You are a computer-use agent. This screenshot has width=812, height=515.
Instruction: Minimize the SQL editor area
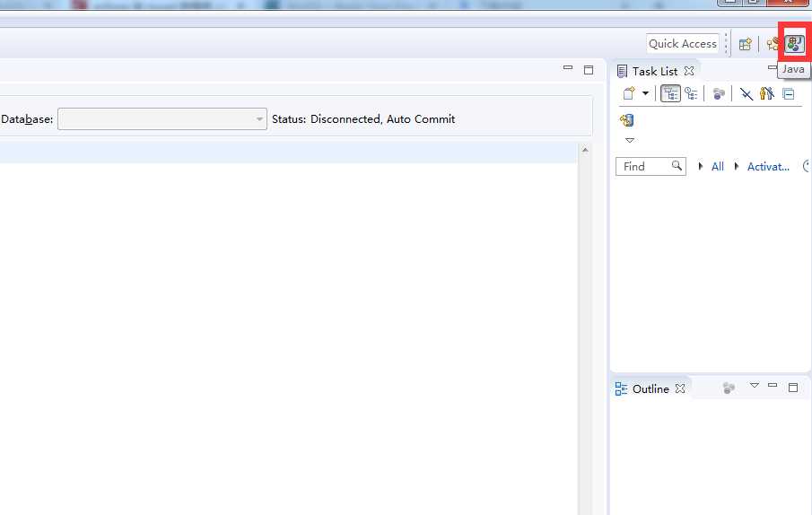[x=568, y=68]
